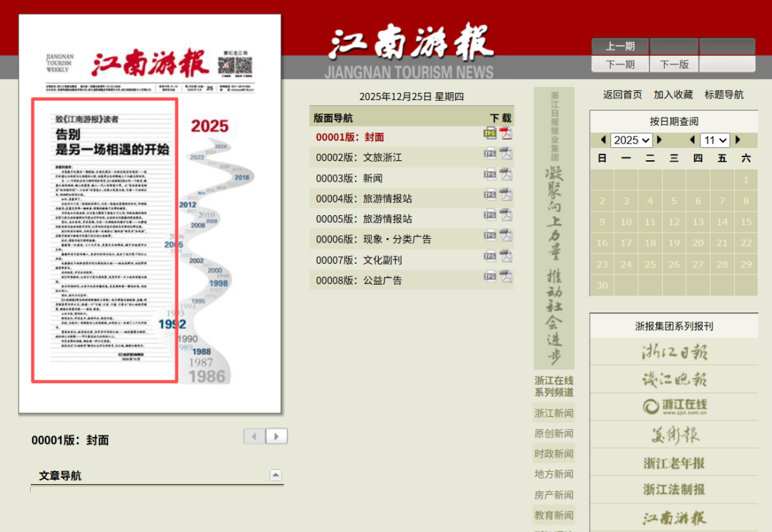Click JPG icon for 00002版 文旅浙江
Viewport: 772px width, 532px height.
(490, 153)
